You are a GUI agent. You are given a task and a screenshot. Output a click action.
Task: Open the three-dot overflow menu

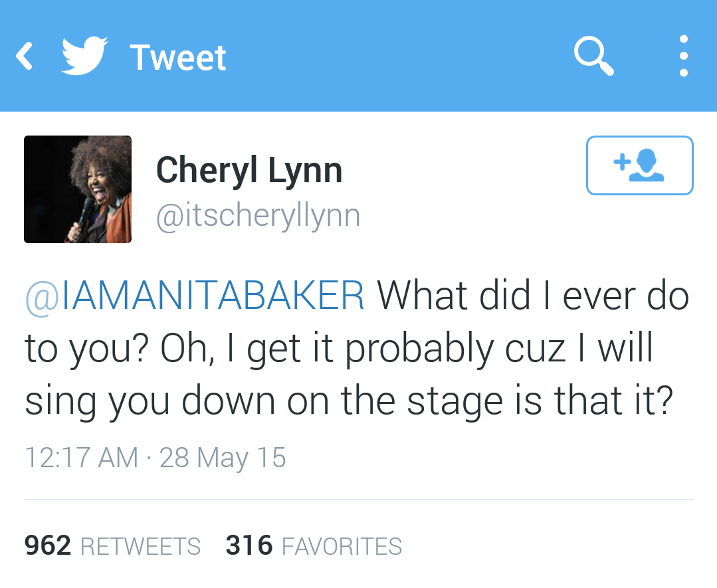(x=683, y=56)
